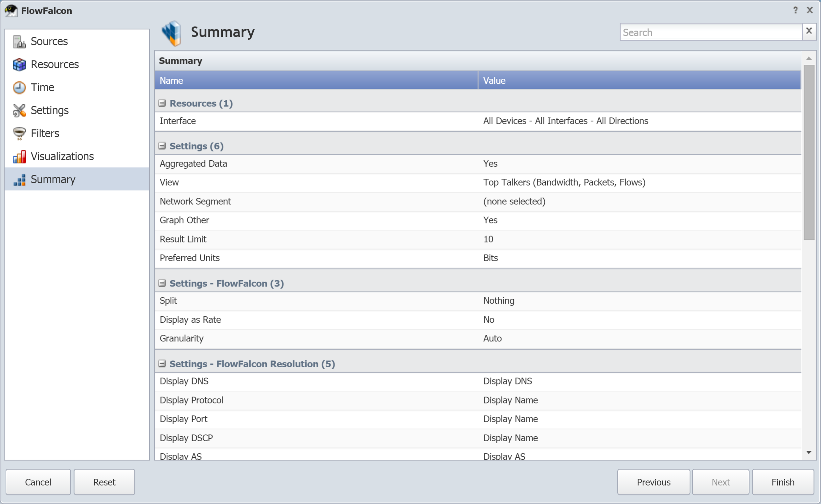Select the Graph Other row

pyautogui.click(x=478, y=220)
